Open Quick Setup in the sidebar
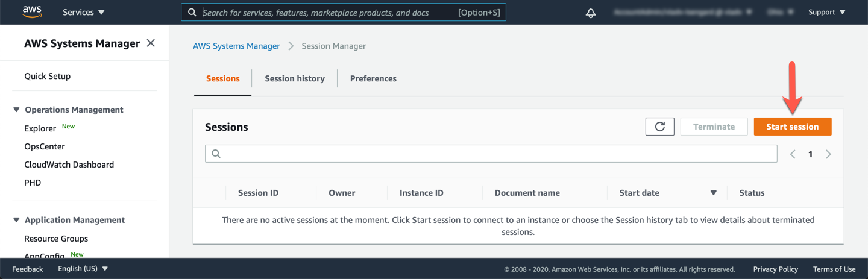Image resolution: width=868 pixels, height=279 pixels. click(x=48, y=76)
